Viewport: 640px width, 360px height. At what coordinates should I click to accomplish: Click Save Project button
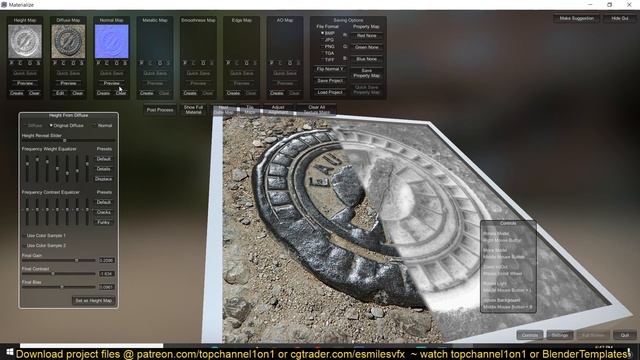pos(330,81)
